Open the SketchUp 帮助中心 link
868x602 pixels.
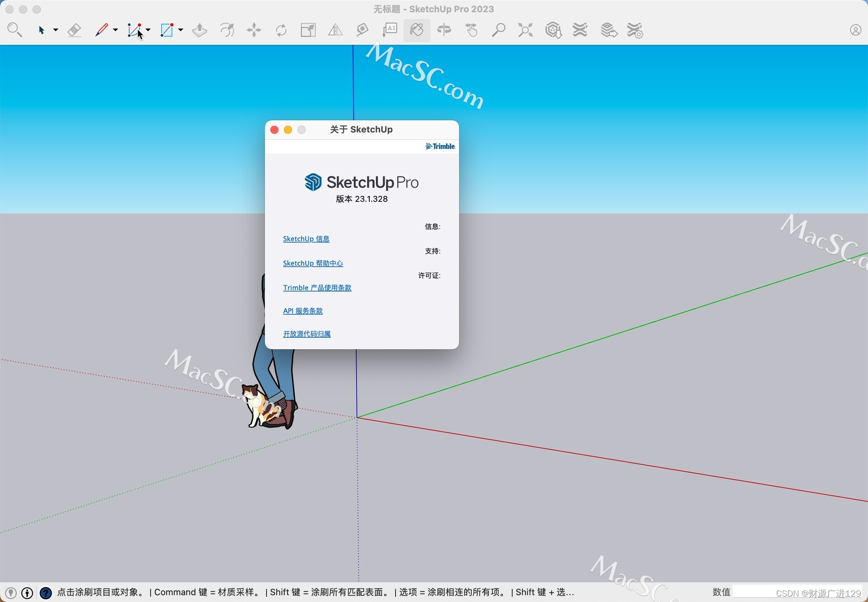click(313, 263)
